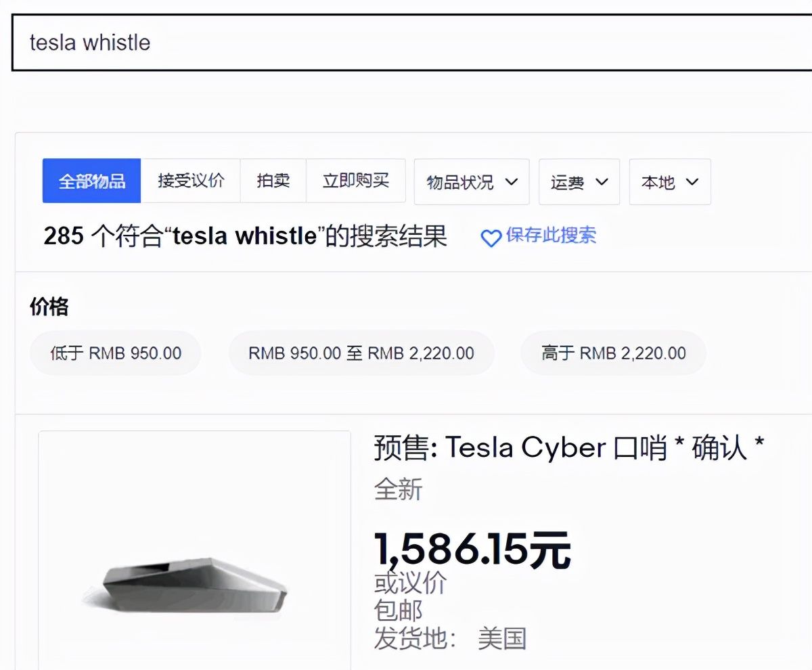This screenshot has height=670, width=812.
Task: Expand the 本地 location dropdown
Action: click(x=670, y=182)
